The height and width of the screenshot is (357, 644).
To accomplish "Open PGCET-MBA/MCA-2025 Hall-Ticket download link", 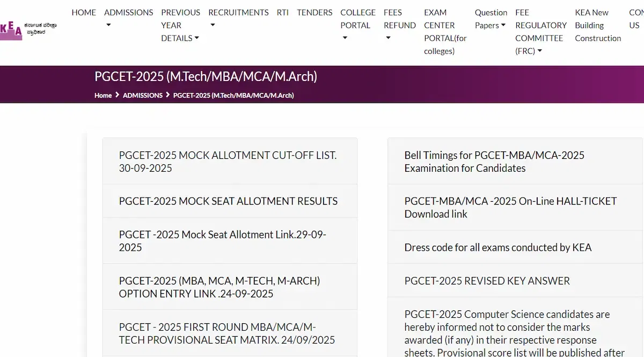I will tap(510, 207).
